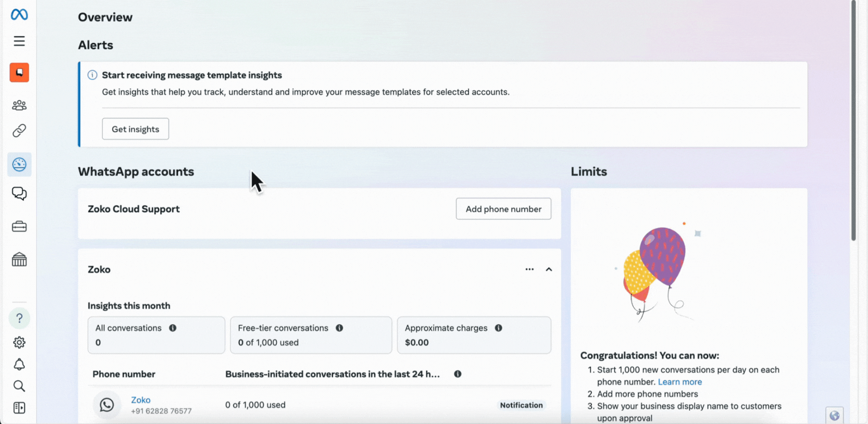The image size is (868, 424).
Task: Click the page vertical scrollbar
Action: (x=854, y=120)
